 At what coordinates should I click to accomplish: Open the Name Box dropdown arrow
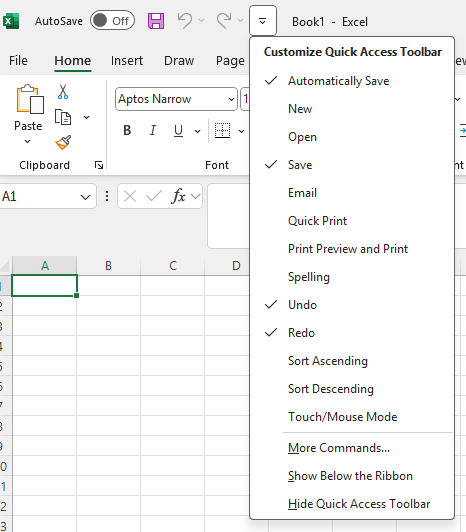point(85,197)
